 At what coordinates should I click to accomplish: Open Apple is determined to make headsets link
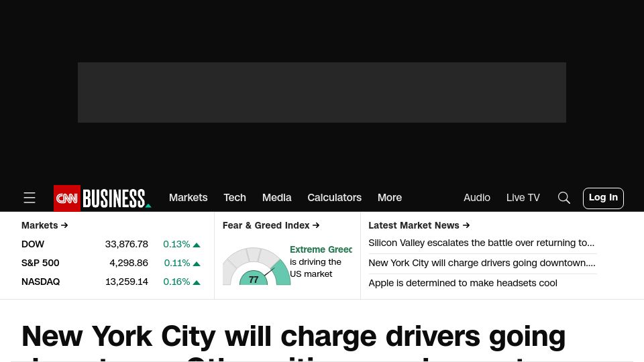463,283
